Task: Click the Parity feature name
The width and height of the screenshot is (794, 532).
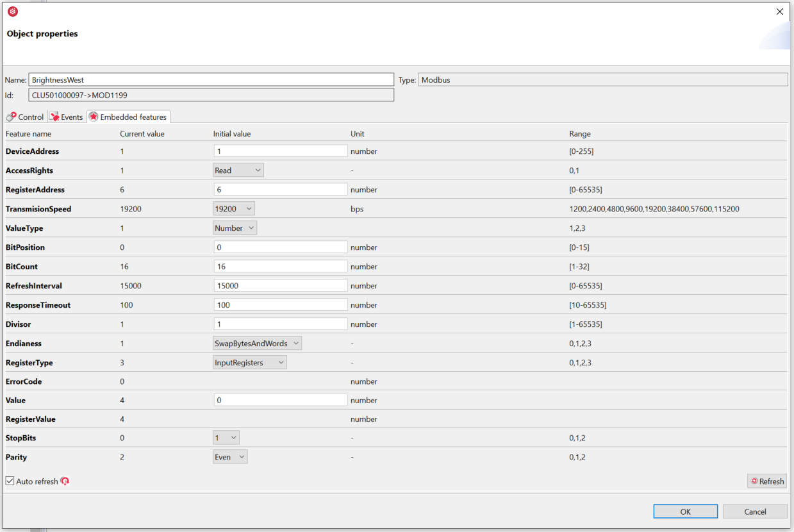Action: coord(17,457)
